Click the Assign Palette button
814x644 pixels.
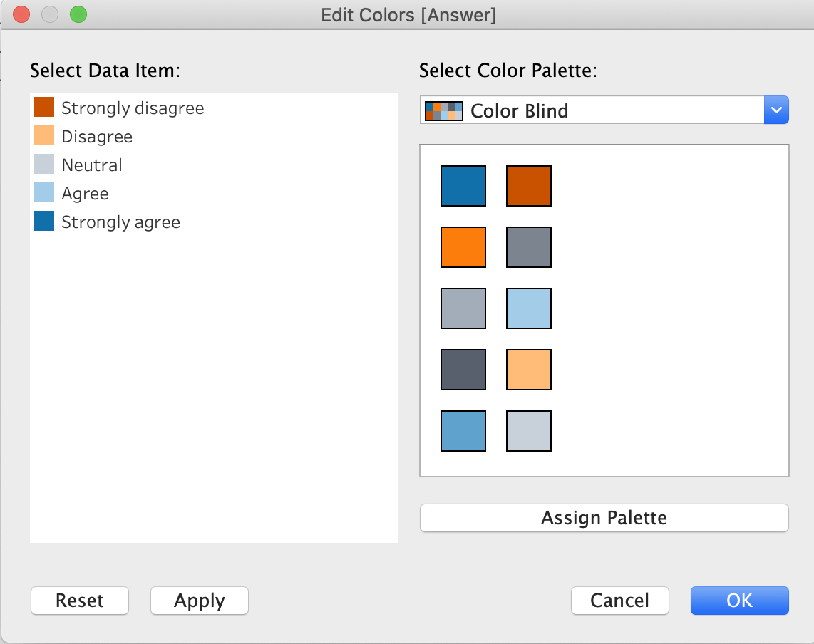604,518
